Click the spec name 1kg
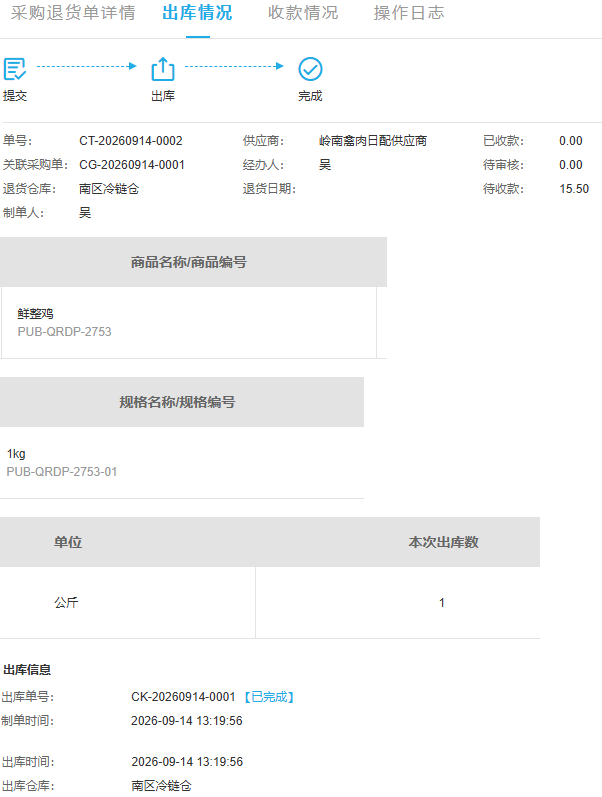602x797 pixels. click(x=16, y=454)
